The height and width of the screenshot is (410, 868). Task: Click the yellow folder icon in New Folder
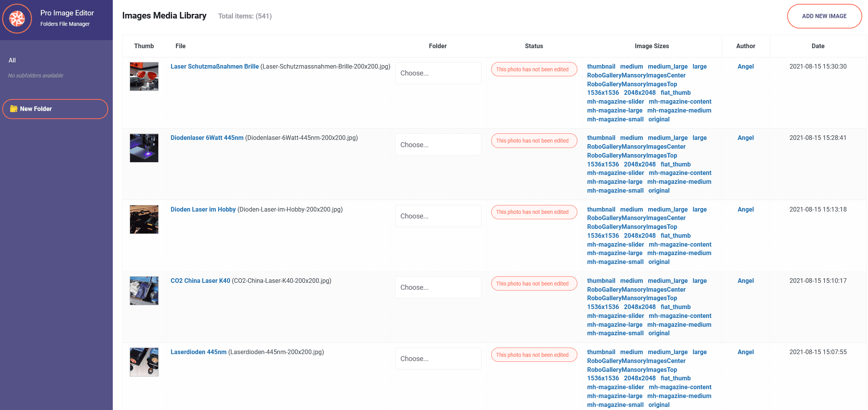click(x=14, y=109)
